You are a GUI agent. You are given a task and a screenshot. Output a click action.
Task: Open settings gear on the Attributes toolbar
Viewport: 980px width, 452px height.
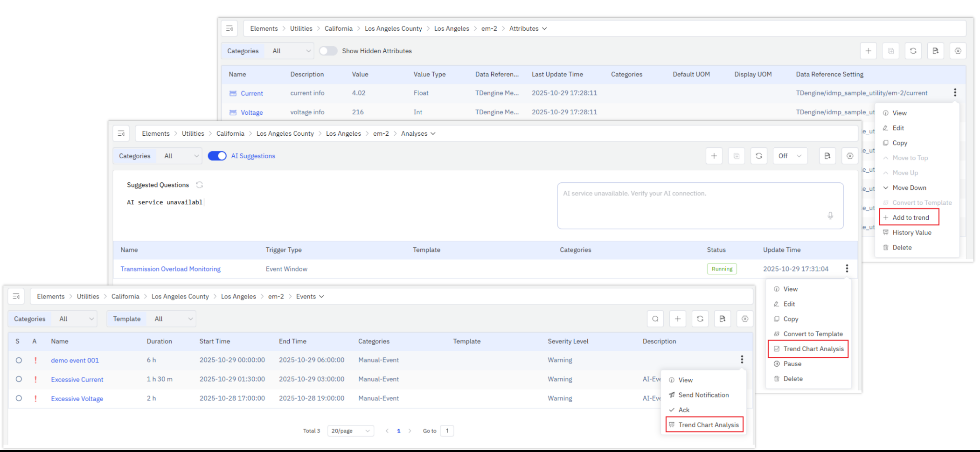click(x=958, y=51)
